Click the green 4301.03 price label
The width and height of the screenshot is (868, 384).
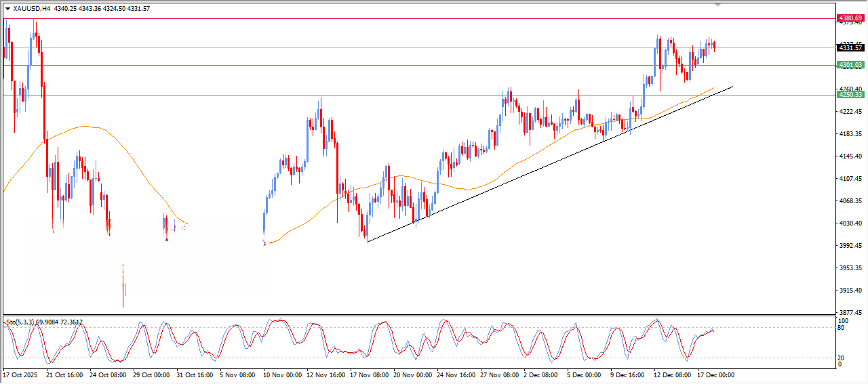pyautogui.click(x=850, y=65)
